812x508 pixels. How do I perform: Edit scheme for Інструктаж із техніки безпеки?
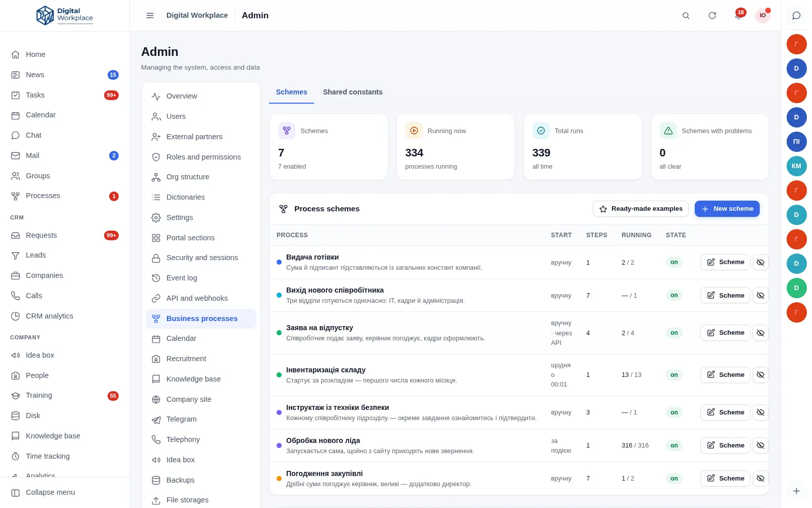725,412
